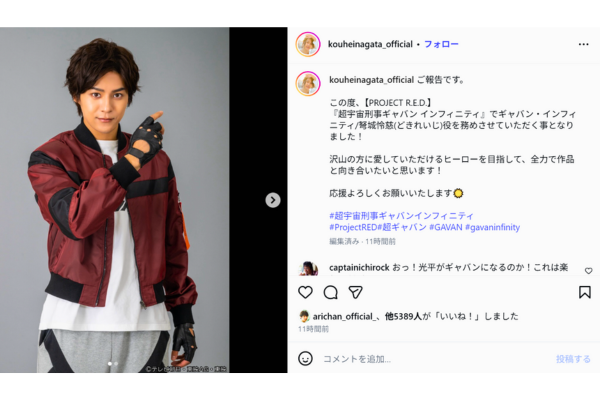Open caption author's profile avatar

(x=308, y=83)
